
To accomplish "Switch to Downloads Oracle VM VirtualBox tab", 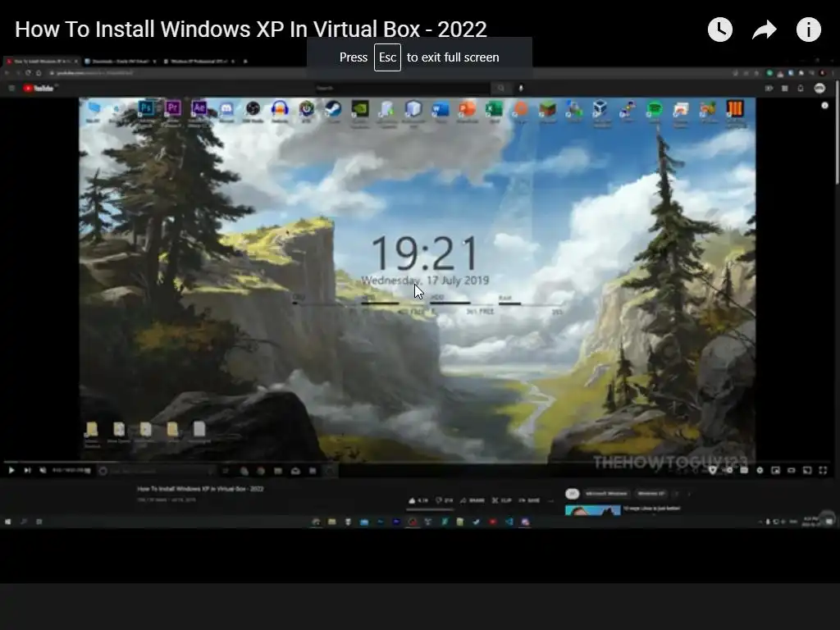I will pyautogui.click(x=120, y=61).
